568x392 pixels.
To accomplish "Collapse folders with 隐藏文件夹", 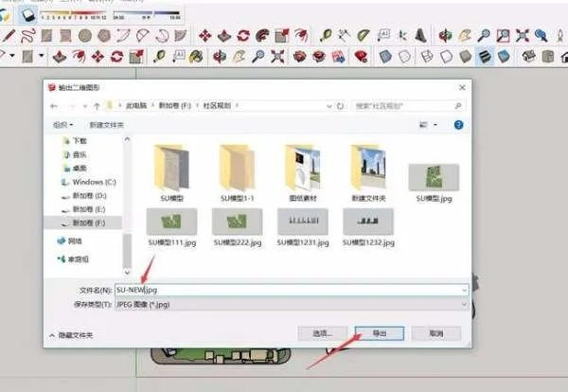I will [71, 335].
